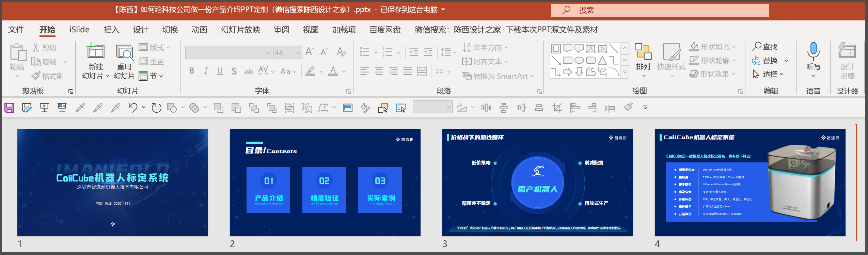Switch to the 动画 Animations tab

coord(199,30)
